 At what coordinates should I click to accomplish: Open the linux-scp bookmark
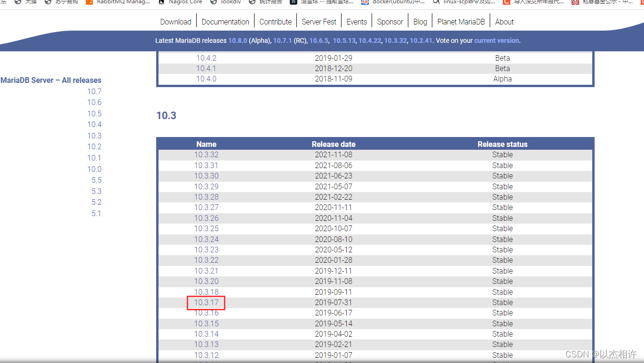coord(464,2)
